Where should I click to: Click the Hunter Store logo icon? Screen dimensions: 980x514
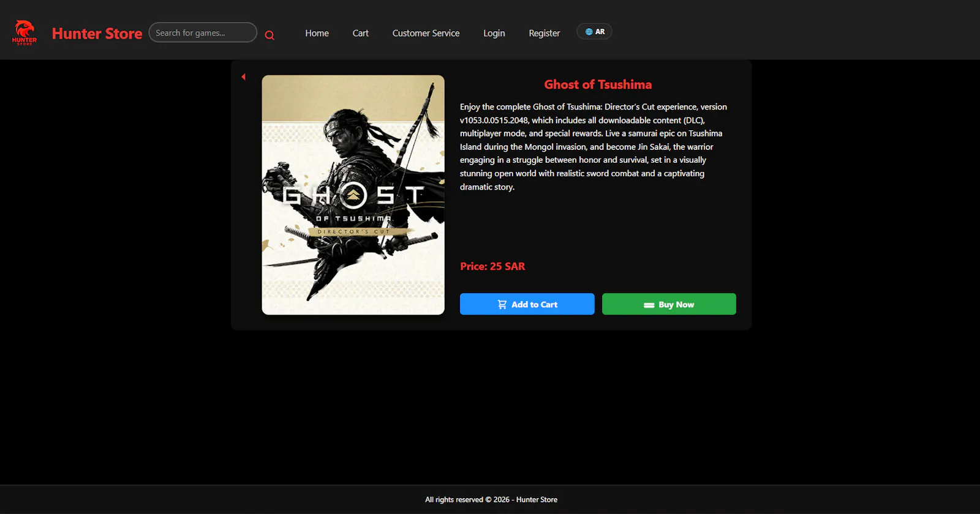[24, 32]
